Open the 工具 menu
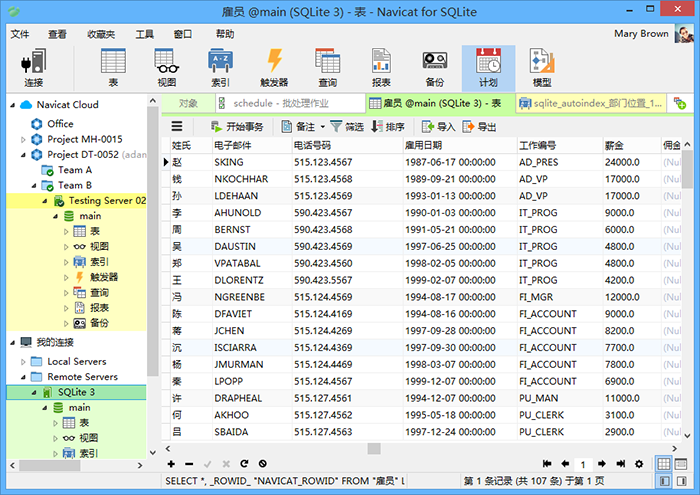This screenshot has height=495, width=700. (x=145, y=34)
